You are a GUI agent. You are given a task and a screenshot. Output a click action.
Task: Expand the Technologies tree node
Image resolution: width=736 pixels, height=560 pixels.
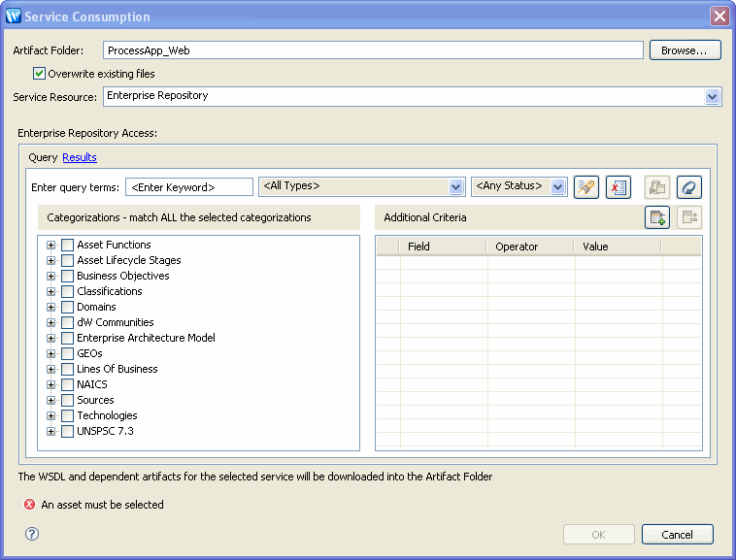(x=50, y=415)
